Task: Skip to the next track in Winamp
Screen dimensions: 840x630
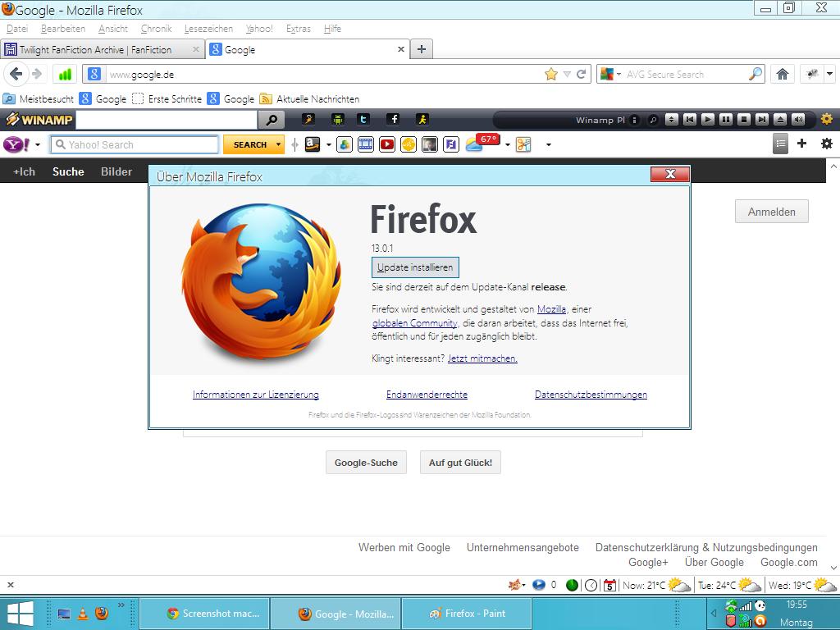Action: point(762,120)
